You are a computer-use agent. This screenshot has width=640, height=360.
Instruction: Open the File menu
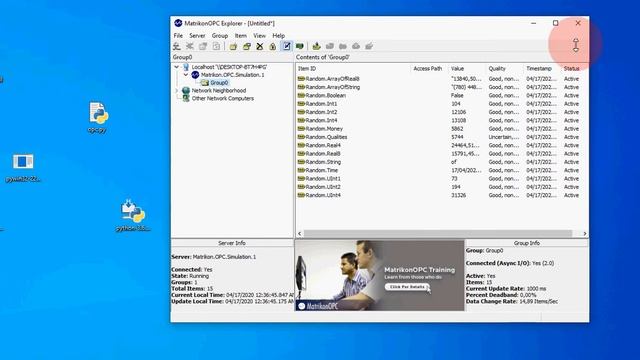178,36
